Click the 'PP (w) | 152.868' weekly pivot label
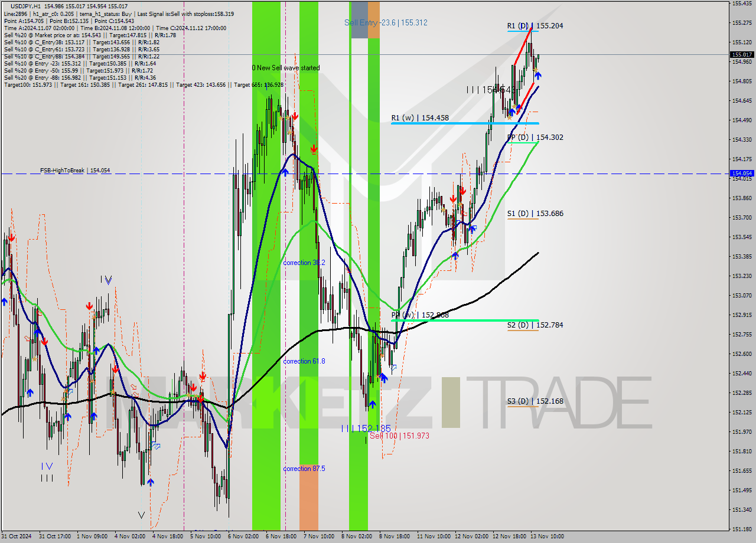756x543 pixels. pyautogui.click(x=420, y=315)
